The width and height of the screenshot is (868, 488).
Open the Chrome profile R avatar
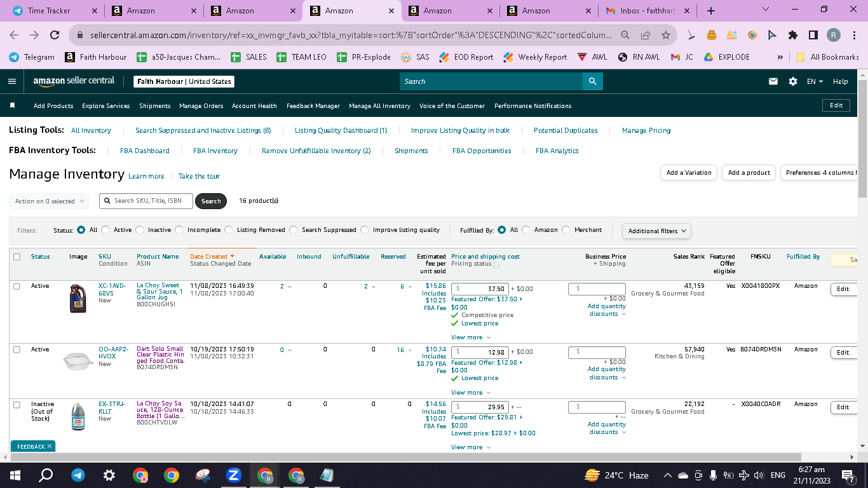pyautogui.click(x=833, y=36)
